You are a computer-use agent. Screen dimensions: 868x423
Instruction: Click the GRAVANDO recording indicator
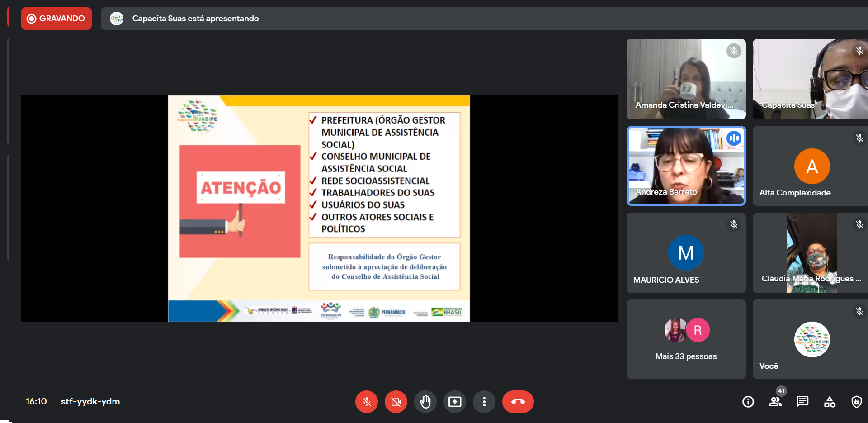[x=57, y=19]
